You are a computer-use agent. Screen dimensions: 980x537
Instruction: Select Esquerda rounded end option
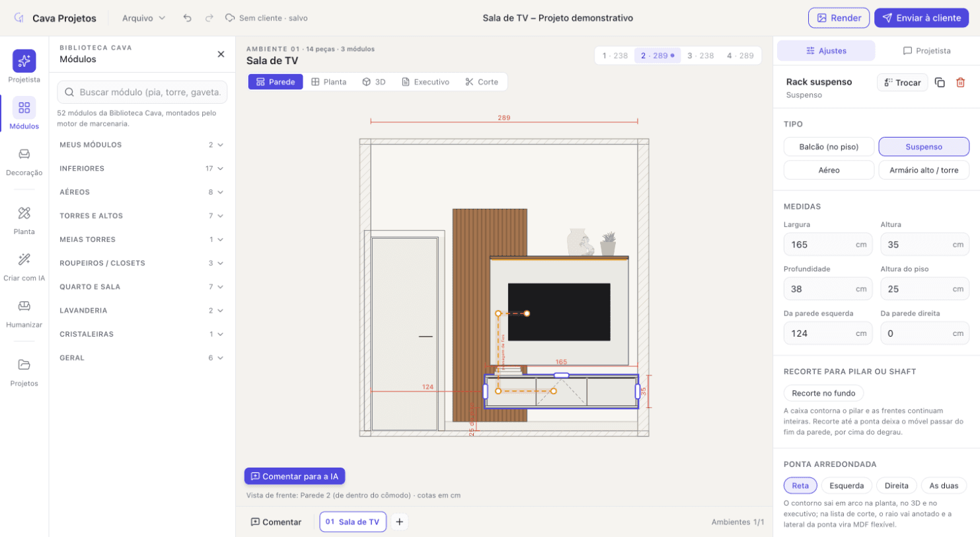[x=847, y=485]
